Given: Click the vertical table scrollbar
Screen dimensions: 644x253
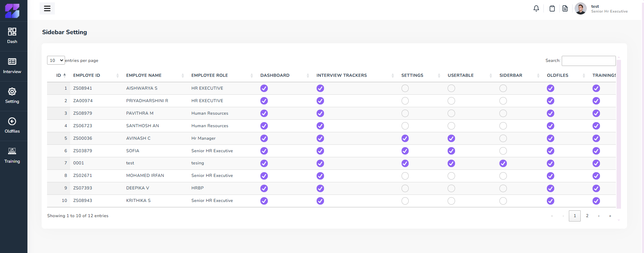Looking at the screenshot, I should (619, 135).
